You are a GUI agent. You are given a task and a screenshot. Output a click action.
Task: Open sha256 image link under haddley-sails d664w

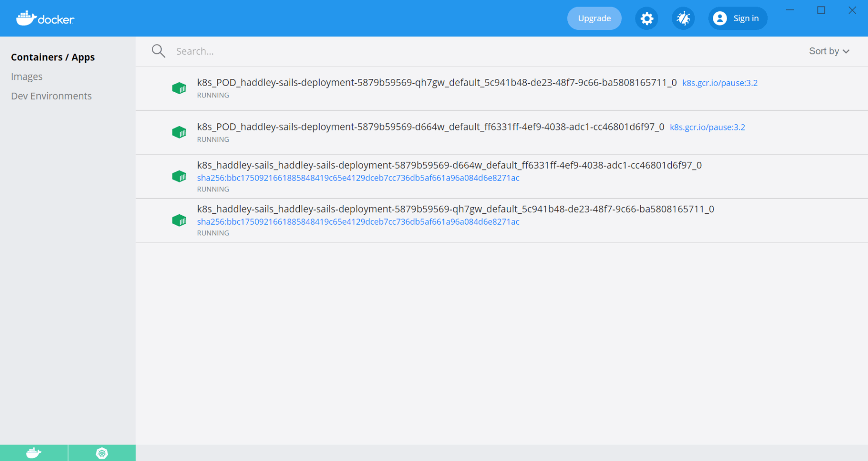click(358, 178)
